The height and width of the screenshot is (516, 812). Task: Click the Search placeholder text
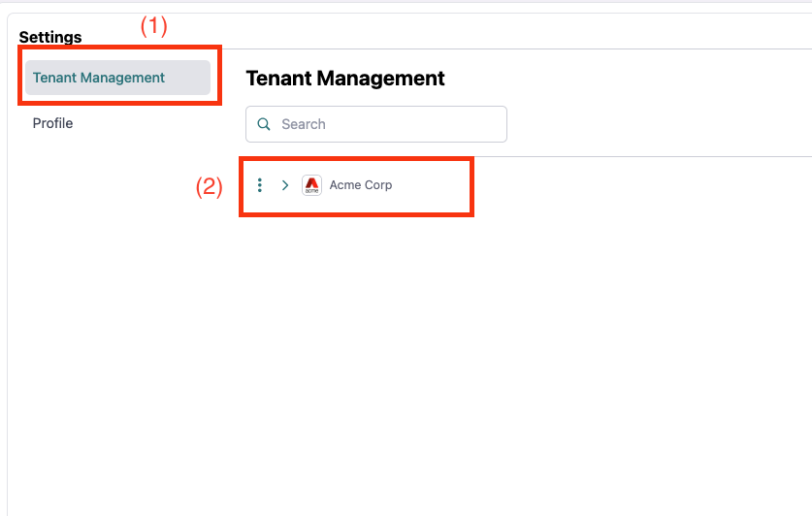[304, 124]
